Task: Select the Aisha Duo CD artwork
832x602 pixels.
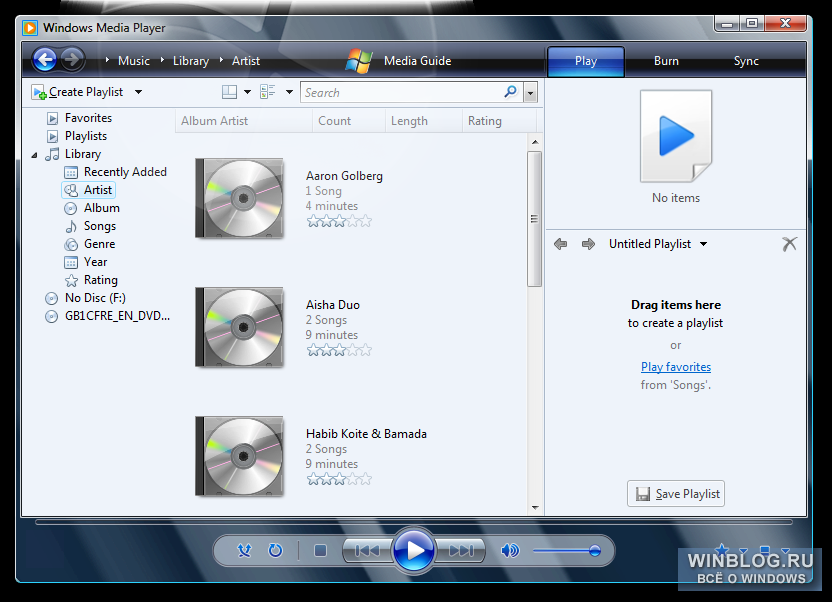Action: [x=239, y=327]
